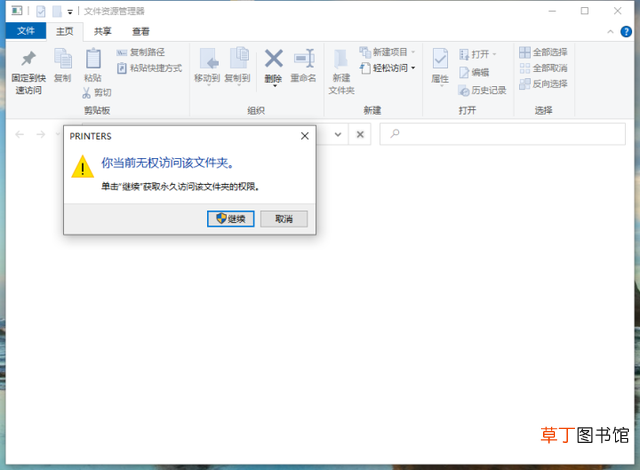Minimize the File Explorer window
The height and width of the screenshot is (470, 640).
(x=552, y=11)
